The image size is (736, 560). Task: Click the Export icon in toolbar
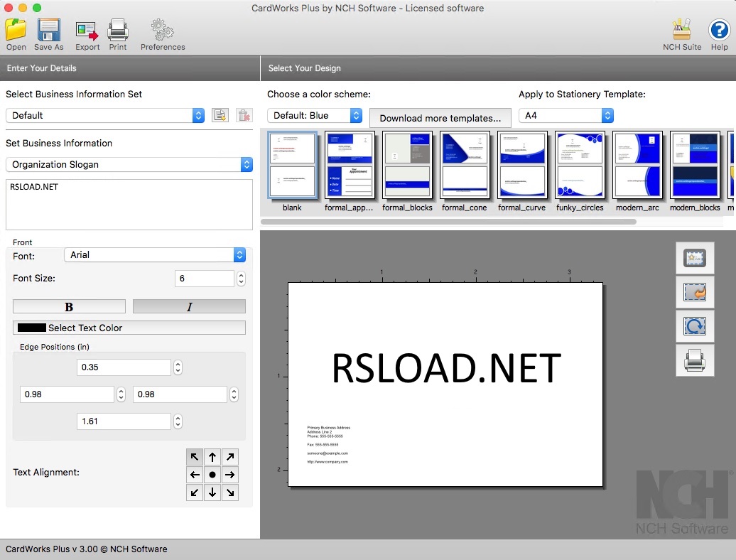click(x=87, y=31)
